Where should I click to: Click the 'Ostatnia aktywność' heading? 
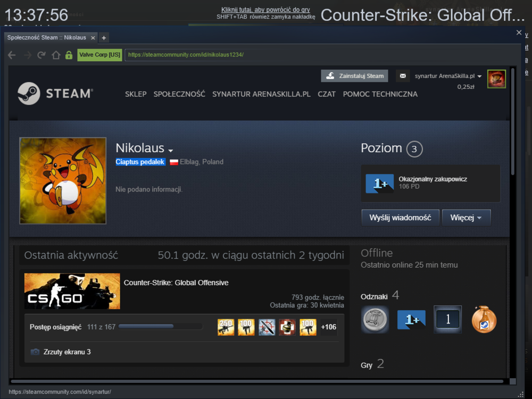pos(71,255)
